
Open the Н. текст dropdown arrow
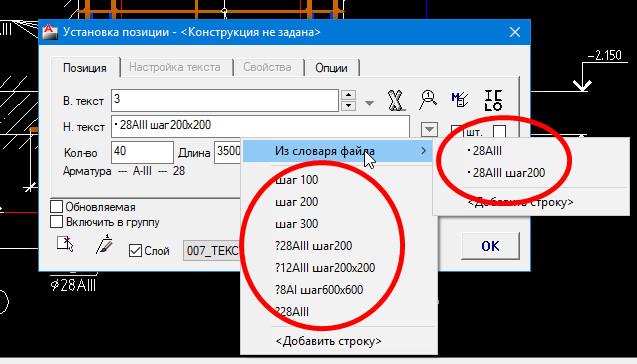point(429,130)
